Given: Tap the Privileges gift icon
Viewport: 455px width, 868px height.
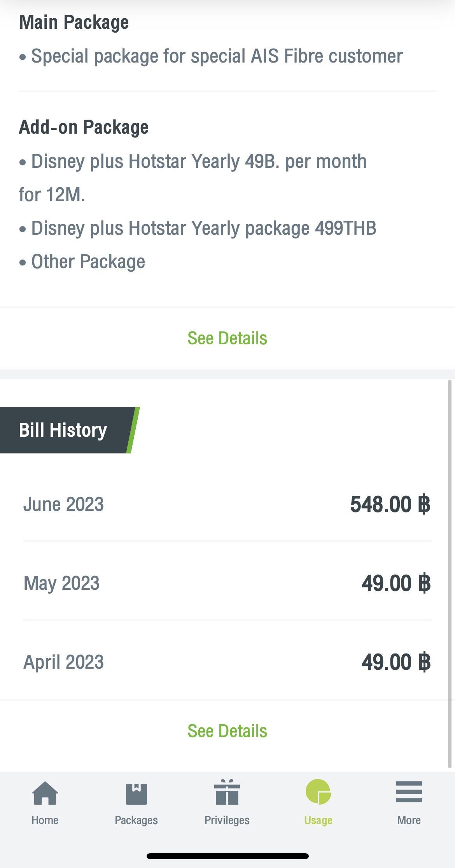Looking at the screenshot, I should [x=227, y=792].
